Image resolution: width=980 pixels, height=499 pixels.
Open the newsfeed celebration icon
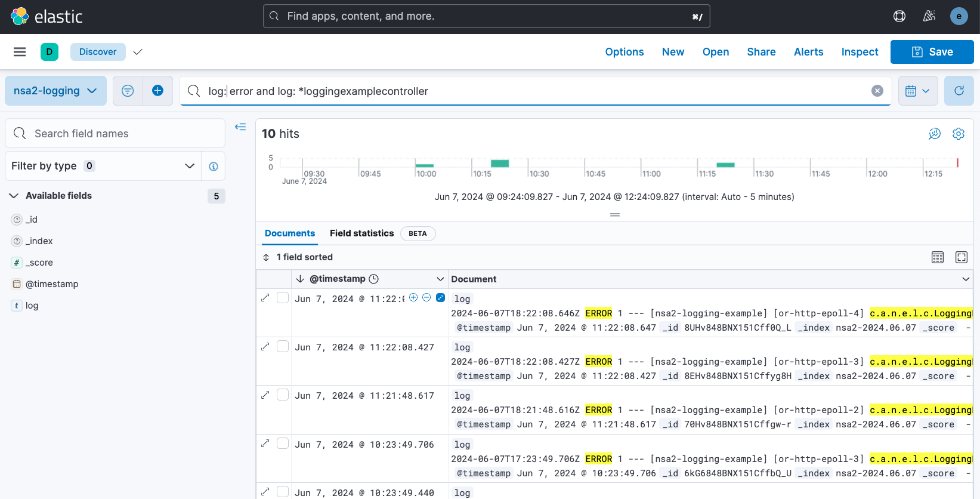pos(929,16)
